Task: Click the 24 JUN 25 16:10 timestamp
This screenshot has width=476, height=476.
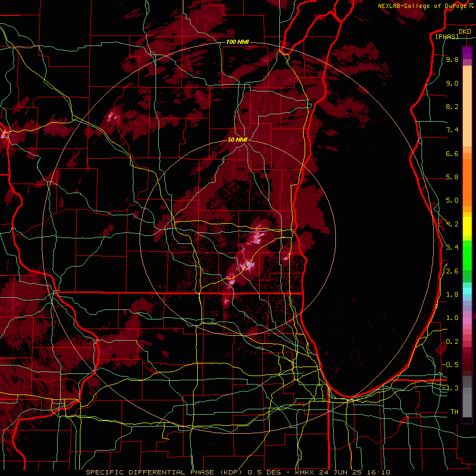Action: 354,472
